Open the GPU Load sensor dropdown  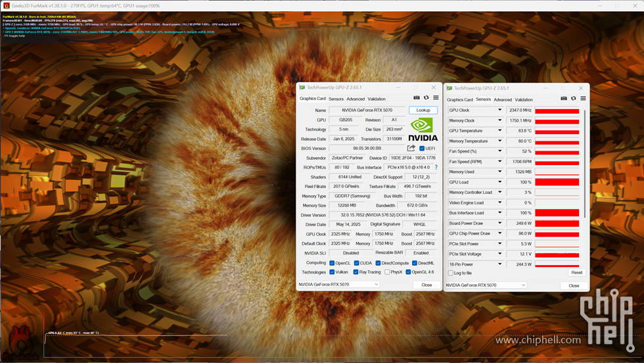(500, 182)
